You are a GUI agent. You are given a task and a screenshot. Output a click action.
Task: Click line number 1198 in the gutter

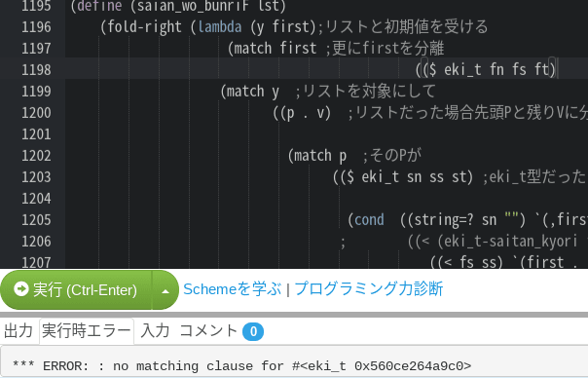pos(36,69)
